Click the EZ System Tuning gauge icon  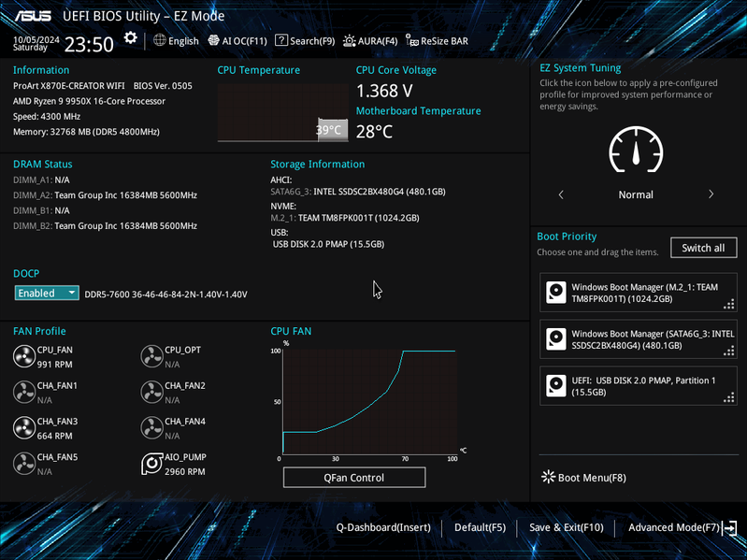[x=636, y=150]
